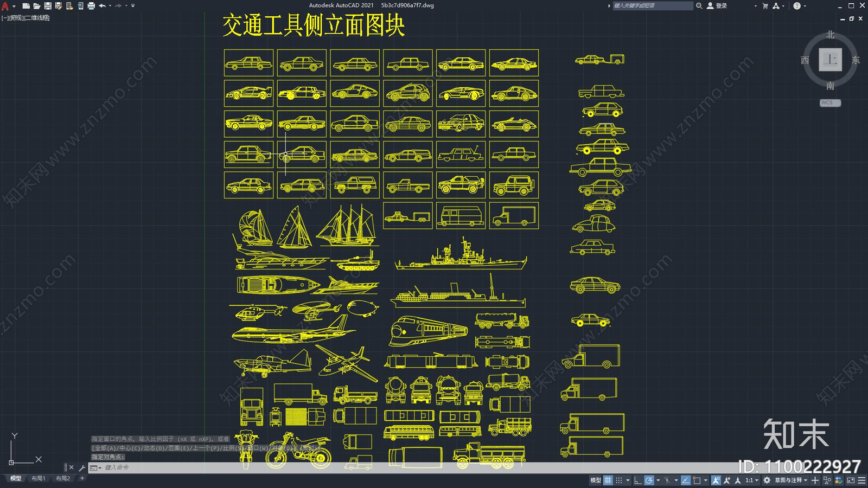
Task: Click the Open file folder icon
Action: click(36, 5)
